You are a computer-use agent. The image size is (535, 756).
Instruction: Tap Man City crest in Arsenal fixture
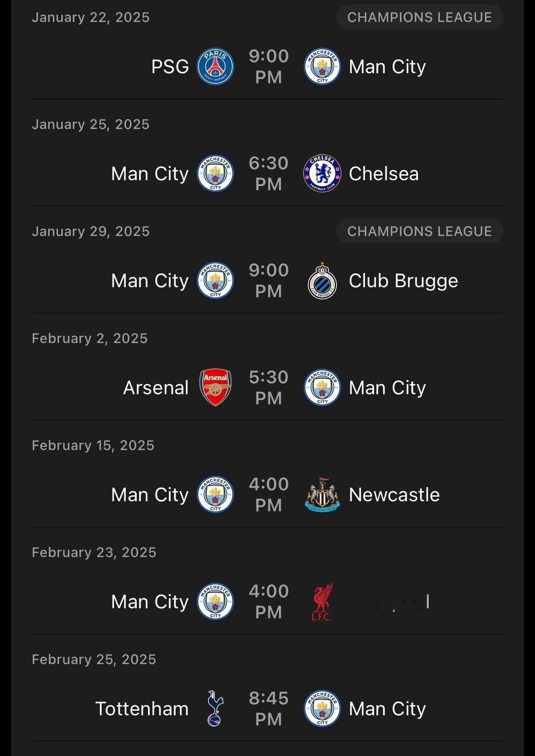click(x=322, y=388)
